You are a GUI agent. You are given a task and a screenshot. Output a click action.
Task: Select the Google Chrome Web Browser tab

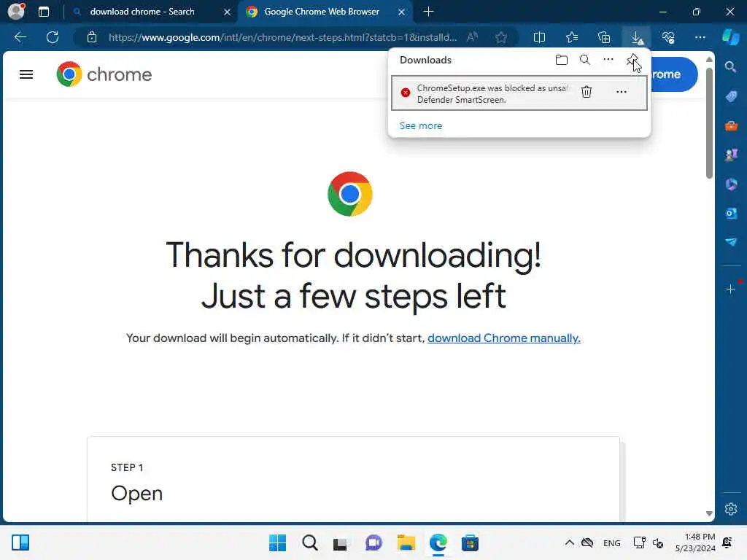click(x=322, y=12)
